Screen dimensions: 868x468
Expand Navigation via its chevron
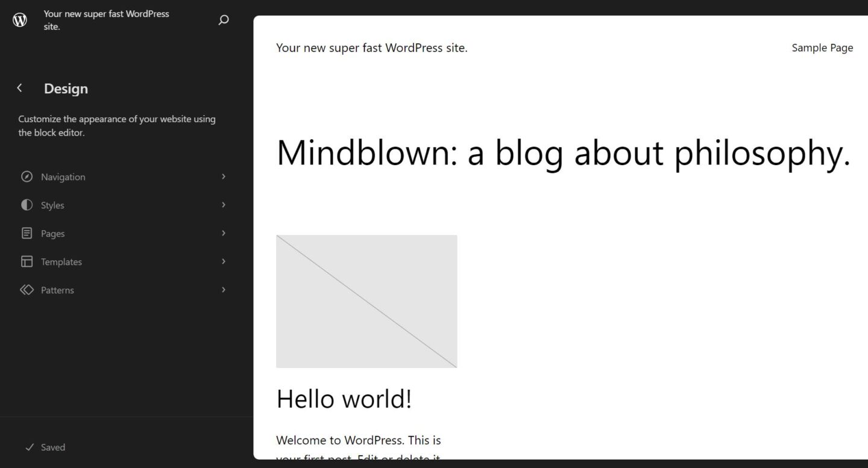pos(224,176)
